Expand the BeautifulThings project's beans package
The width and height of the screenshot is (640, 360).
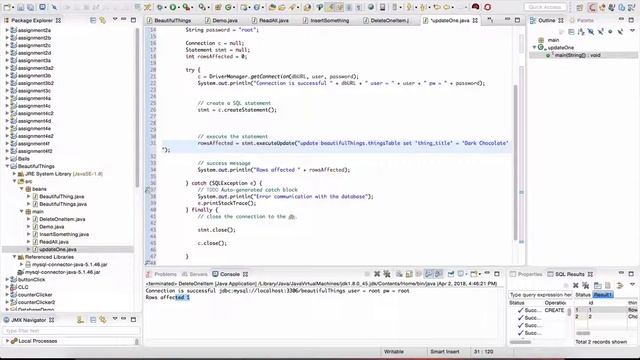[22, 189]
